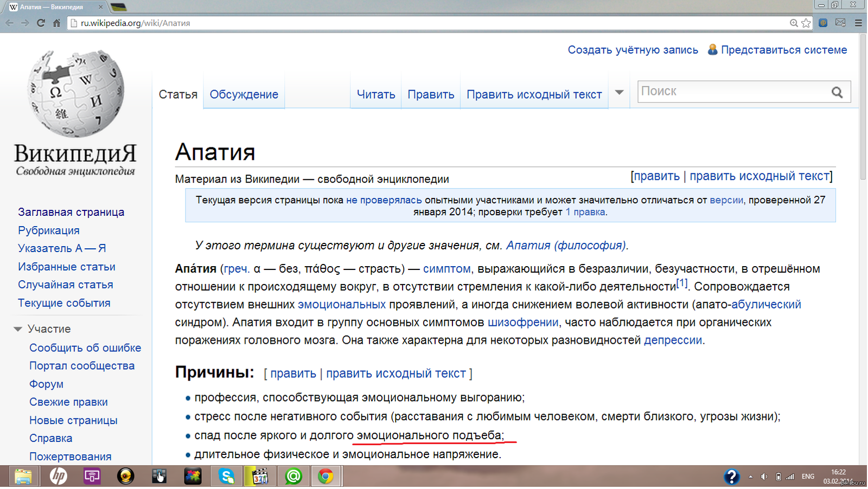Select the Править tab

(x=431, y=94)
